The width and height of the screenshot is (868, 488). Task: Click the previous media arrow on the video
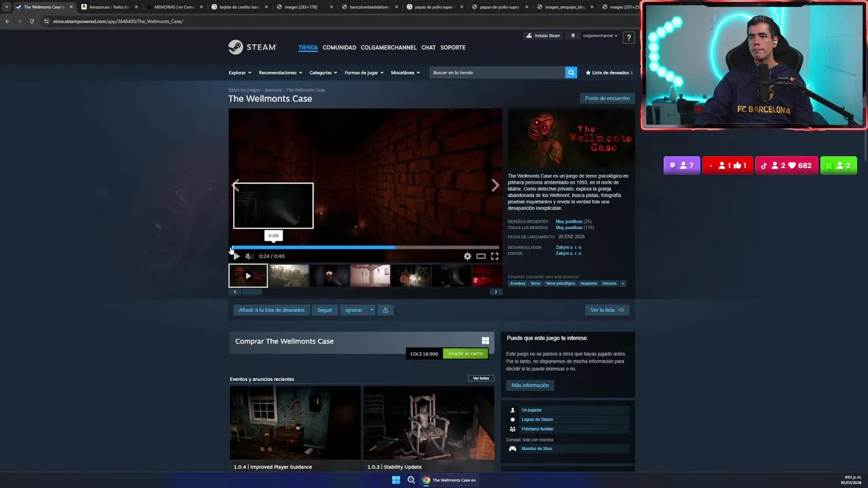click(x=235, y=186)
